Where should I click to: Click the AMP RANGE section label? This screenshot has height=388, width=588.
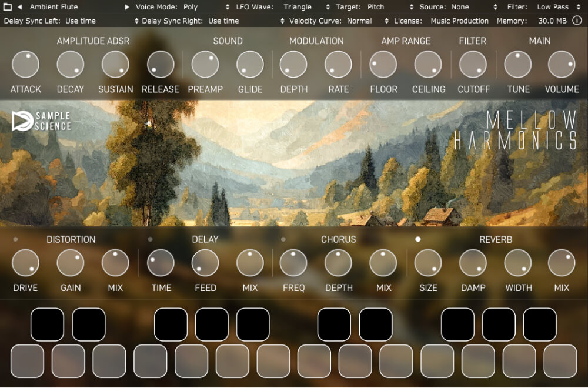pos(406,41)
